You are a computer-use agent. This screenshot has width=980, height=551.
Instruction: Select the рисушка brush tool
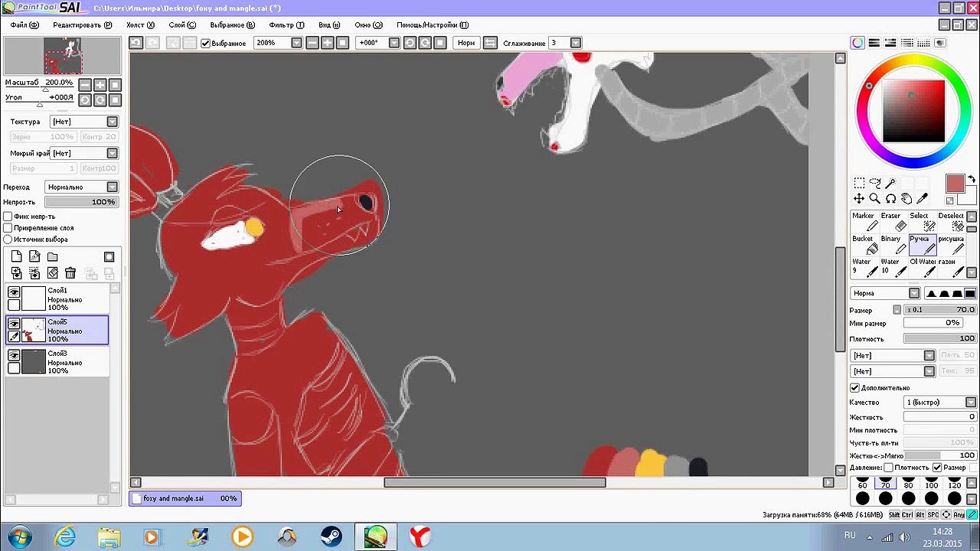(950, 244)
